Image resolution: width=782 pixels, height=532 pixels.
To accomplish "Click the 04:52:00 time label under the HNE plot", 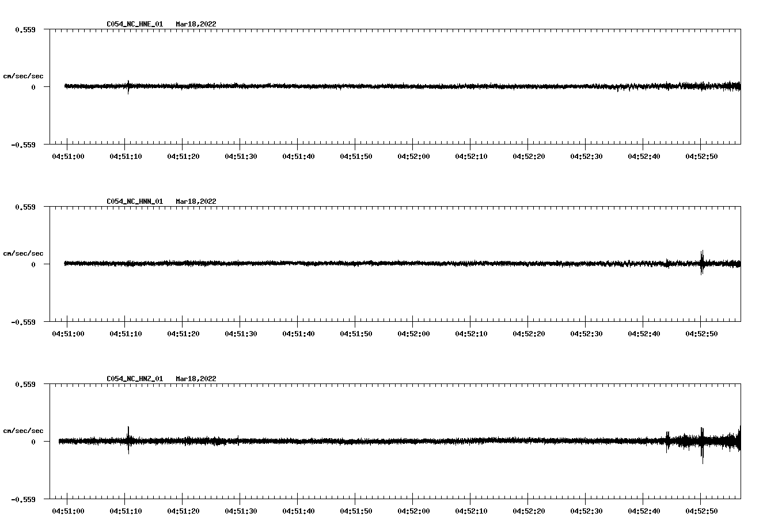I will (x=413, y=157).
